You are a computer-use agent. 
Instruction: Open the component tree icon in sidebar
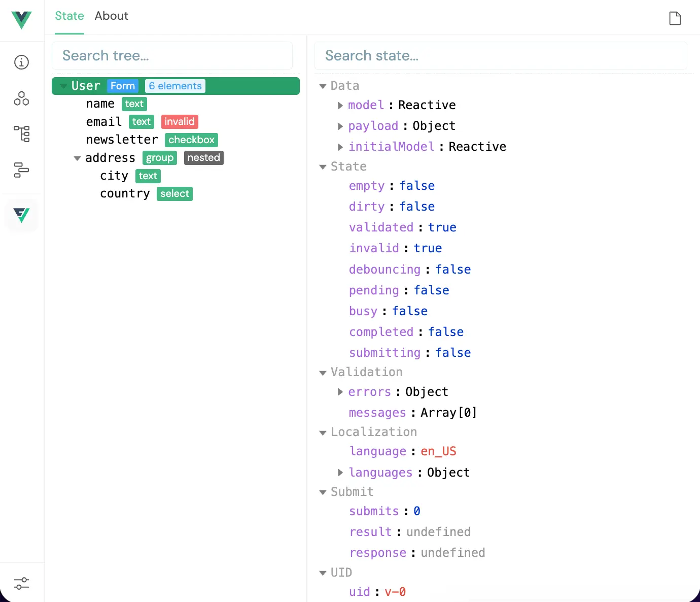(21, 133)
